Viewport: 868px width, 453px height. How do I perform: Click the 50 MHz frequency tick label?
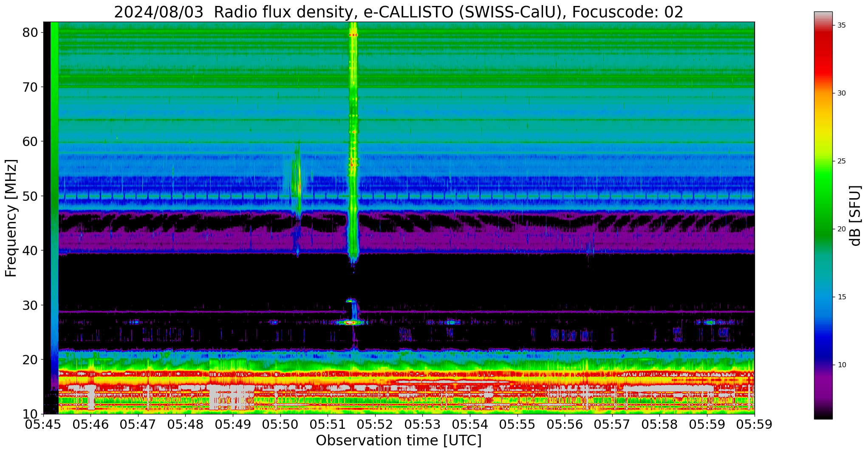tap(30, 196)
